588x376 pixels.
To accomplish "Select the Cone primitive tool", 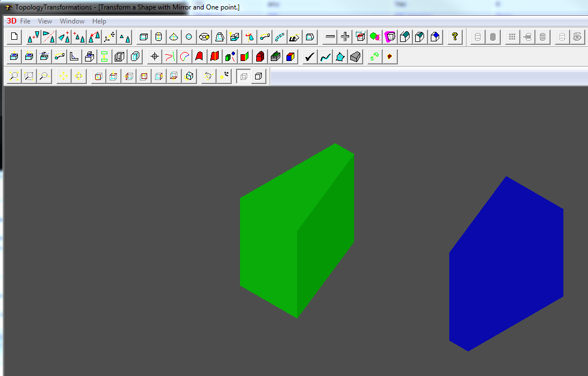I will (x=174, y=37).
